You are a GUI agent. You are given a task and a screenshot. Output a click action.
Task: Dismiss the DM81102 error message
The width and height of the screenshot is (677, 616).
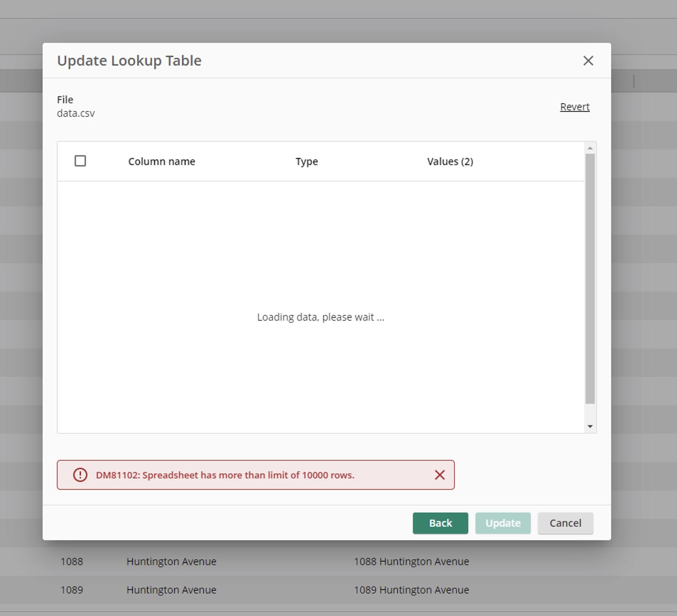(440, 475)
